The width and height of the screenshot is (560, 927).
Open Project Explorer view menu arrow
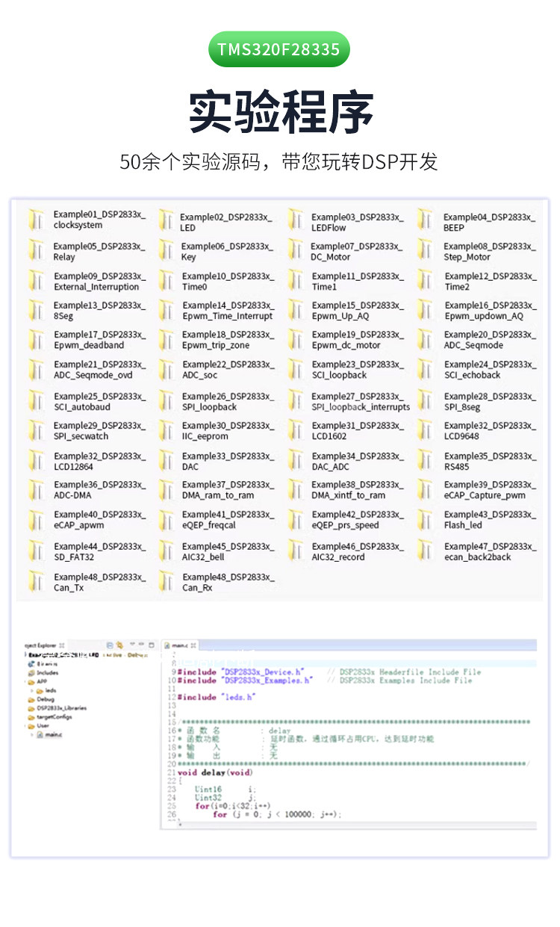pyautogui.click(x=132, y=643)
